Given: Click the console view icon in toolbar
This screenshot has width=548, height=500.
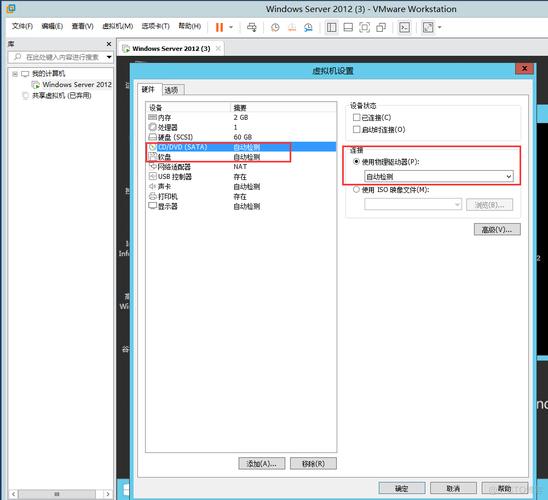Looking at the screenshot, I should click(x=404, y=27).
